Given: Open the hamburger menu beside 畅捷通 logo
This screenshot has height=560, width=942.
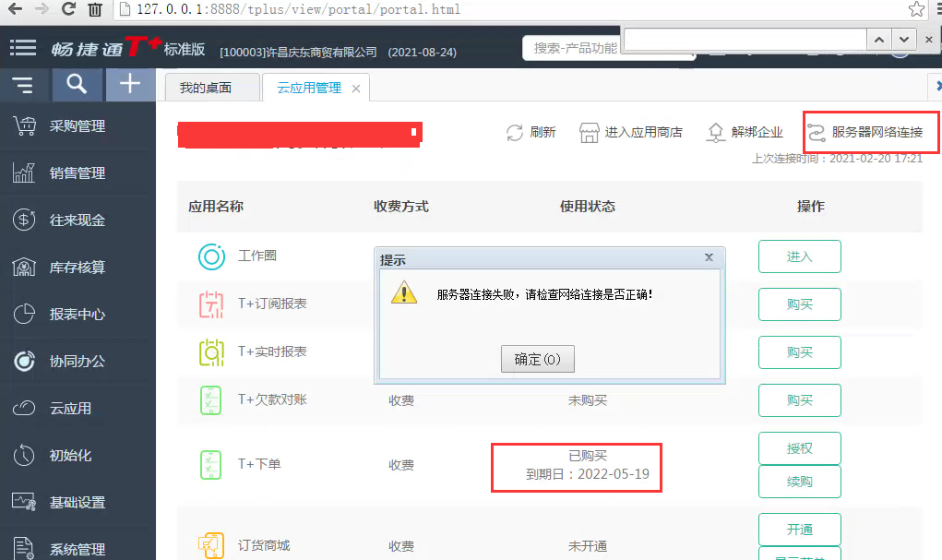Looking at the screenshot, I should point(23,48).
